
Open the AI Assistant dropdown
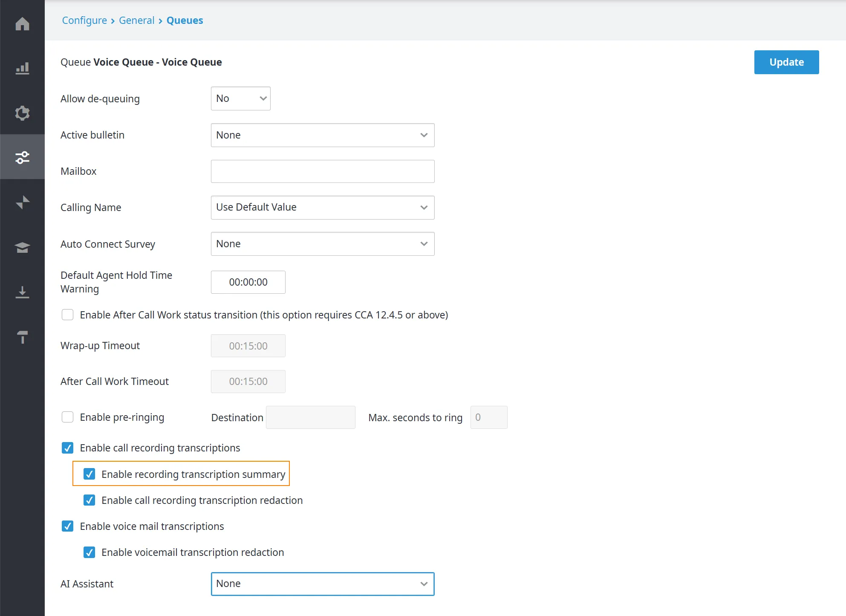(x=323, y=584)
